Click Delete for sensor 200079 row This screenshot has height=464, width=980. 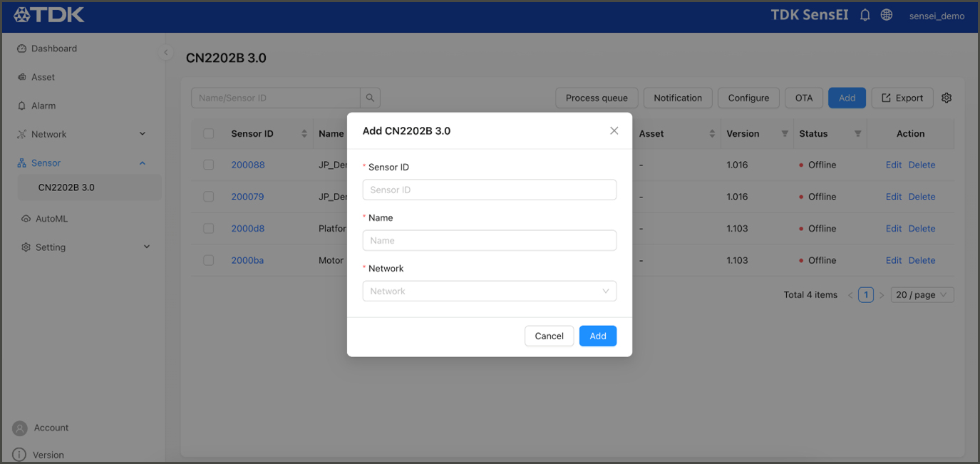click(922, 197)
